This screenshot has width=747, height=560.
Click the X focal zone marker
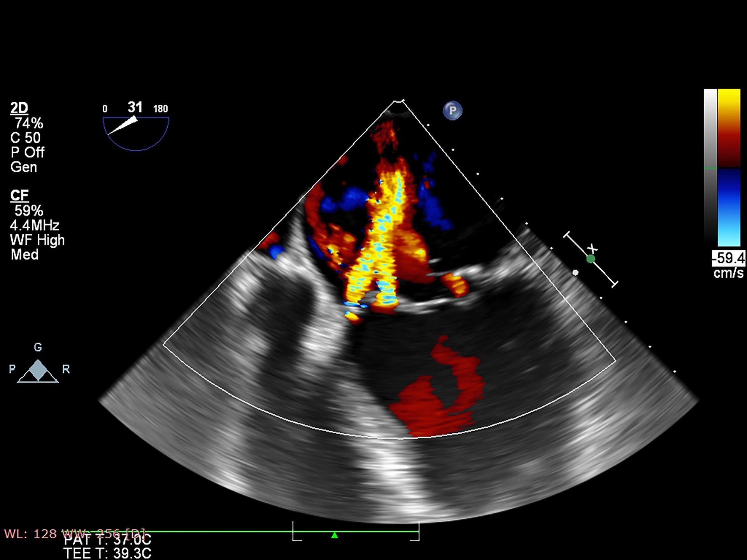point(593,248)
